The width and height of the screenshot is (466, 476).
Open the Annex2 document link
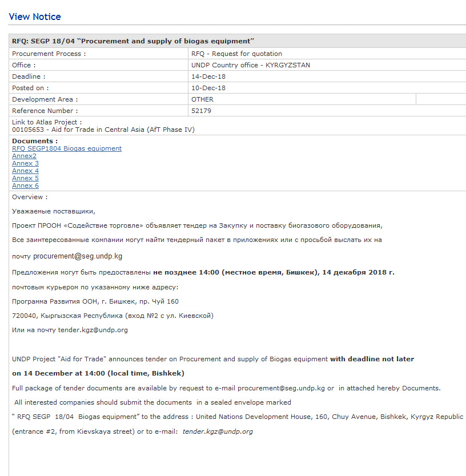point(24,156)
